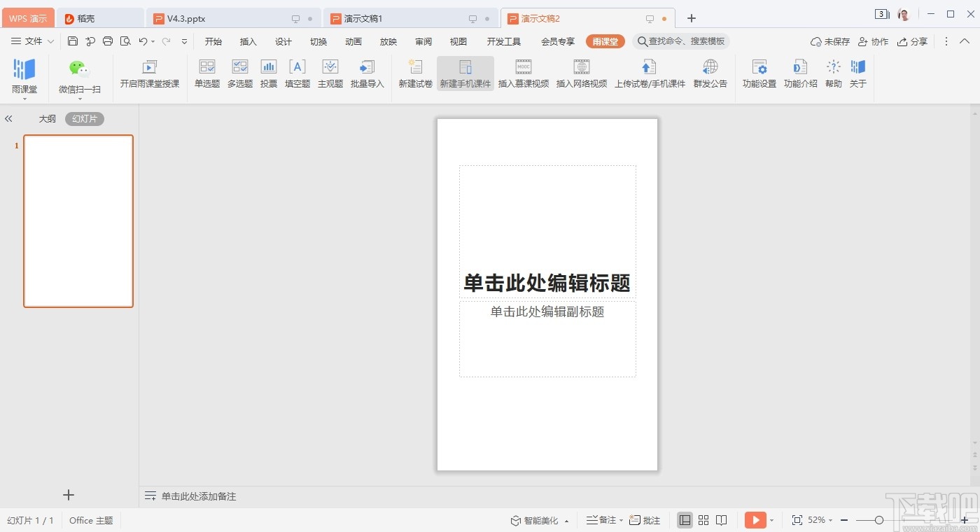Open 群发公告 announcement tool

click(x=710, y=74)
